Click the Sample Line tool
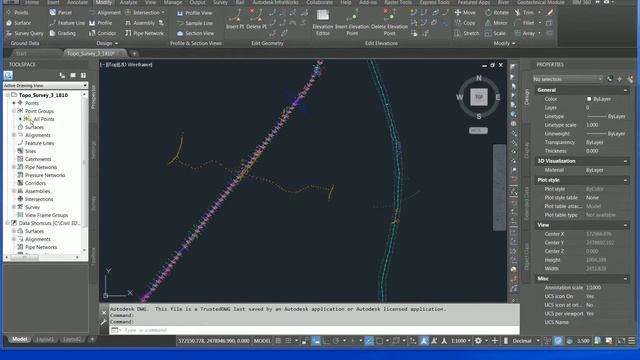This screenshot has height=360, width=640. click(x=194, y=23)
